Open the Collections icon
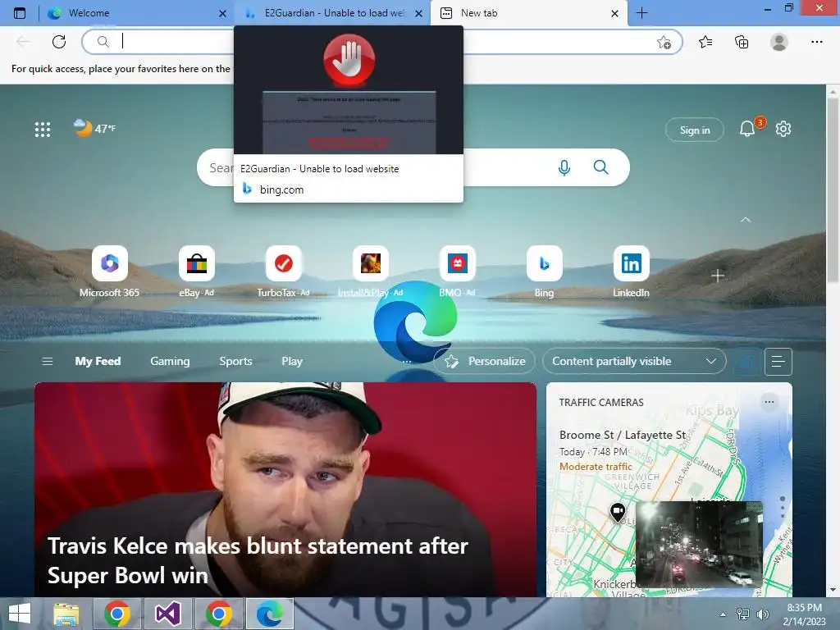 point(742,42)
